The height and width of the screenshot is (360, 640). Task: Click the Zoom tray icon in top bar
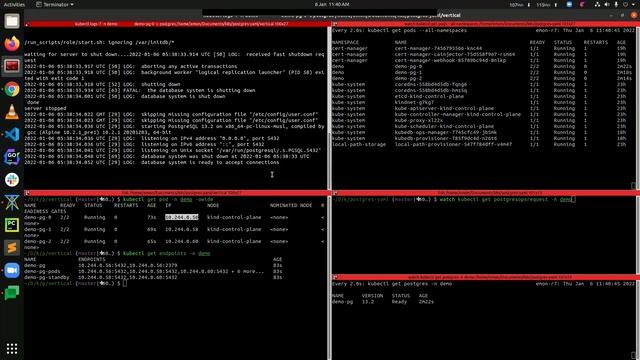569,4
